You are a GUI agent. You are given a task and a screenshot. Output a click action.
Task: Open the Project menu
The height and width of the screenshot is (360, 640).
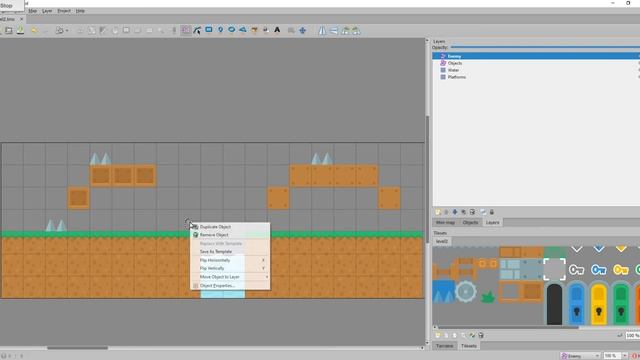click(64, 11)
